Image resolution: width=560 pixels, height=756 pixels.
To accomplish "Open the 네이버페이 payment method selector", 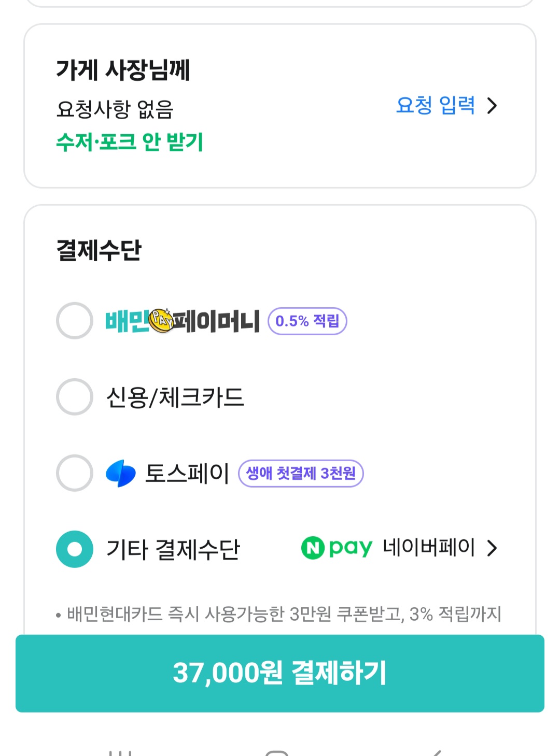I will coord(428,548).
